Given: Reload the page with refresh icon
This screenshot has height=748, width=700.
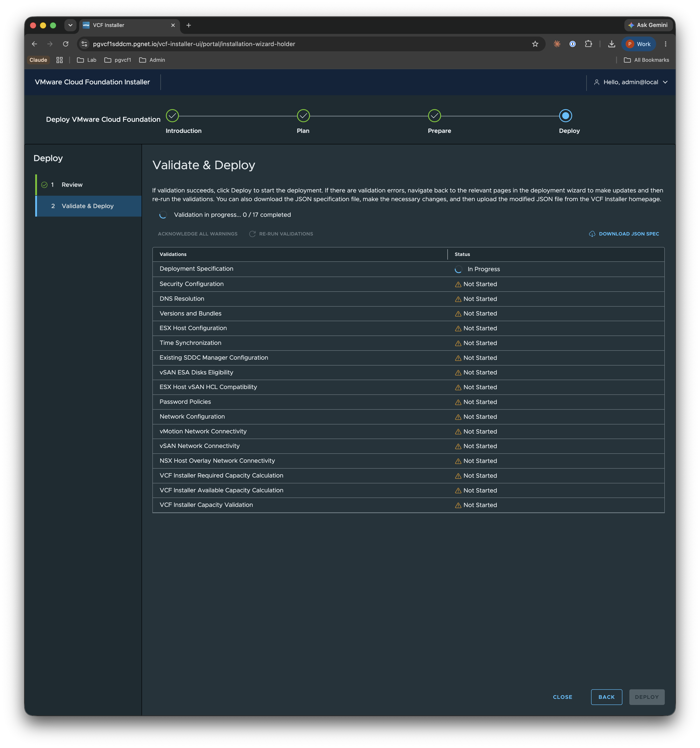Looking at the screenshot, I should pos(65,44).
